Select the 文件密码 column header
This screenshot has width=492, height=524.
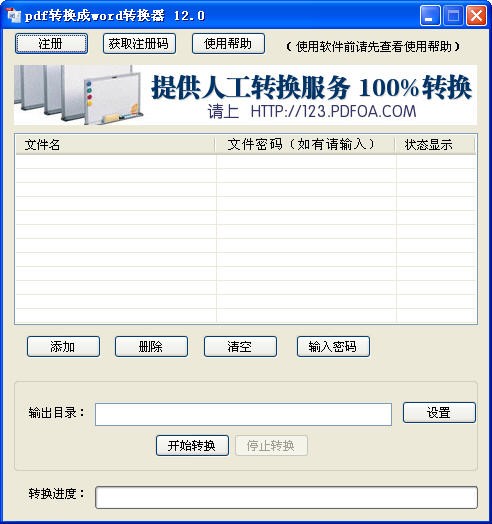(x=305, y=145)
